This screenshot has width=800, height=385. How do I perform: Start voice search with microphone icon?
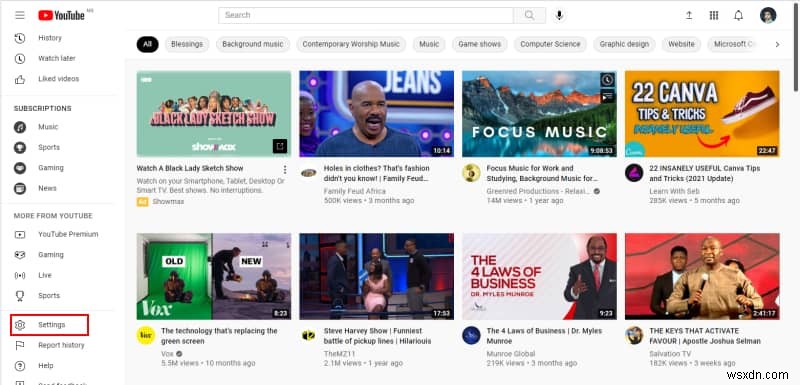click(559, 15)
